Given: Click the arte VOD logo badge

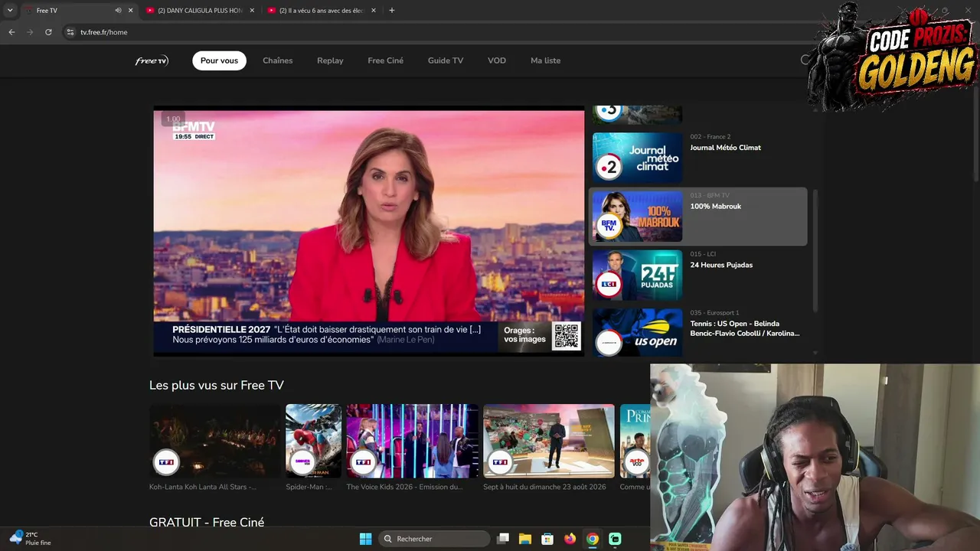Looking at the screenshot, I should [x=637, y=462].
